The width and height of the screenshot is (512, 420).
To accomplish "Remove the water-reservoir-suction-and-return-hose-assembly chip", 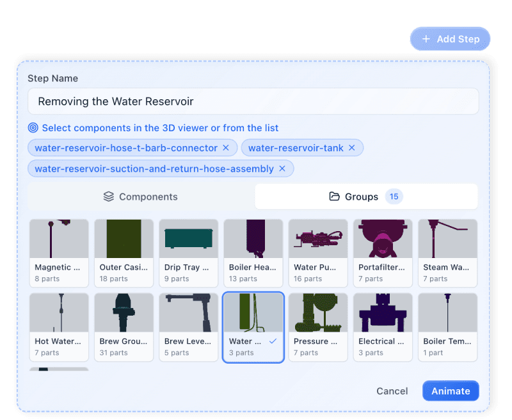I will click(x=282, y=168).
